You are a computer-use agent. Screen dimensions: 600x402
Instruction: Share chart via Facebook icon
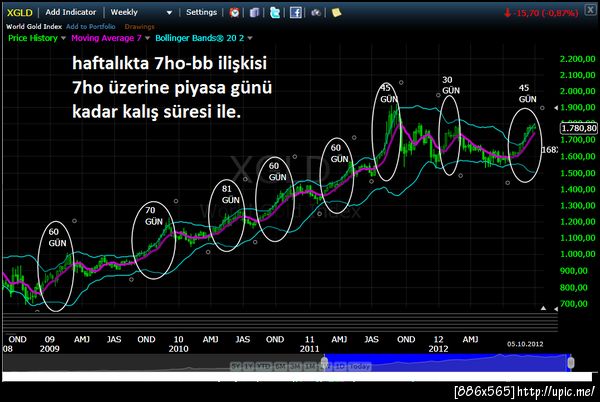click(x=295, y=13)
